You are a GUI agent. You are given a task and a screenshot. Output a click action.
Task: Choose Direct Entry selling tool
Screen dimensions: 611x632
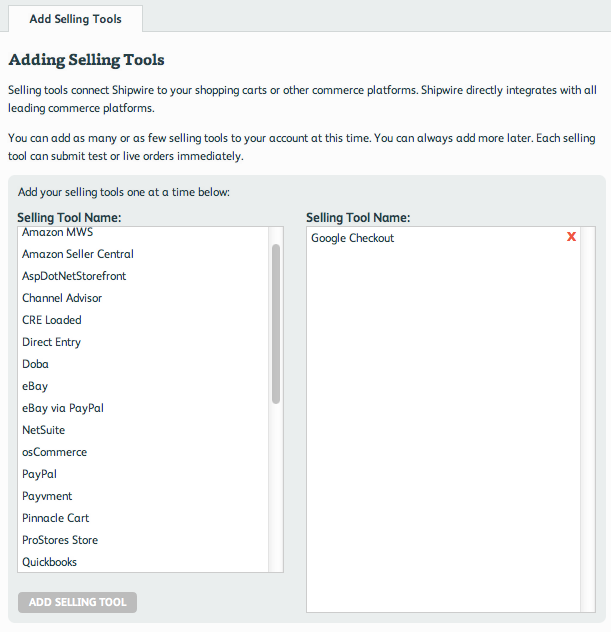tap(51, 342)
